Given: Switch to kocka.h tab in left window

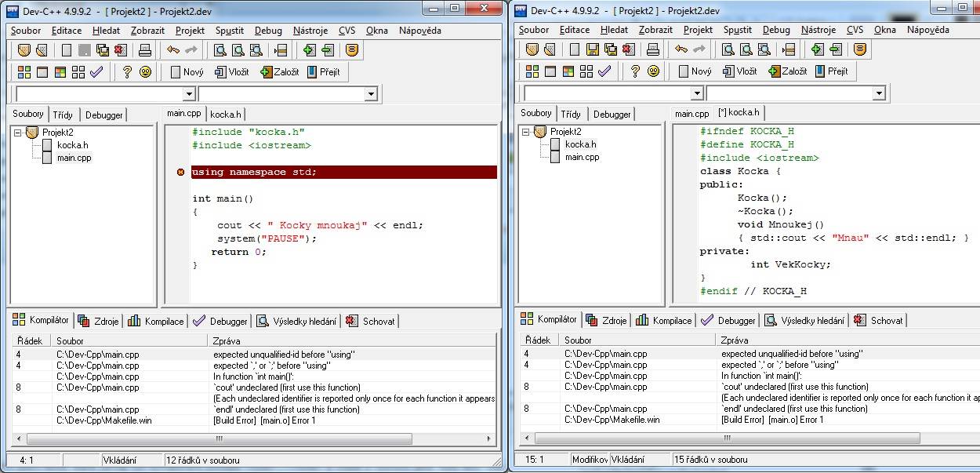Looking at the screenshot, I should click(226, 115).
